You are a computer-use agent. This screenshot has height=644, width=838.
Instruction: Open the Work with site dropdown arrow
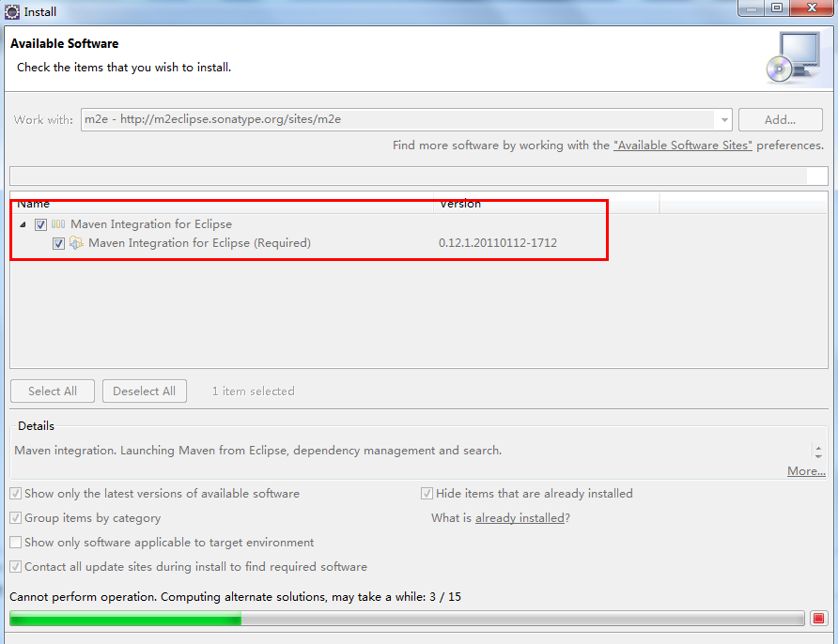(x=723, y=120)
